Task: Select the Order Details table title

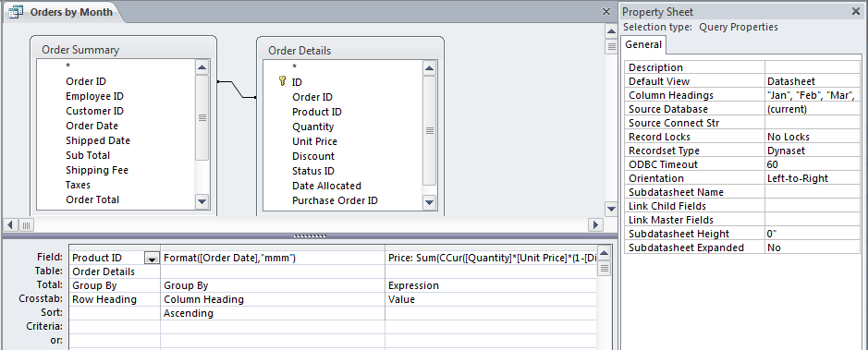Action: 300,51
